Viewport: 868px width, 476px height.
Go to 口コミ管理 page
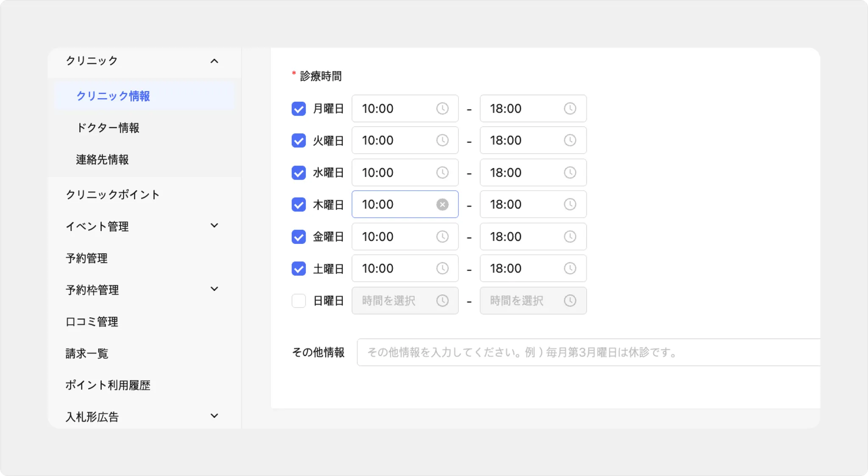point(92,322)
